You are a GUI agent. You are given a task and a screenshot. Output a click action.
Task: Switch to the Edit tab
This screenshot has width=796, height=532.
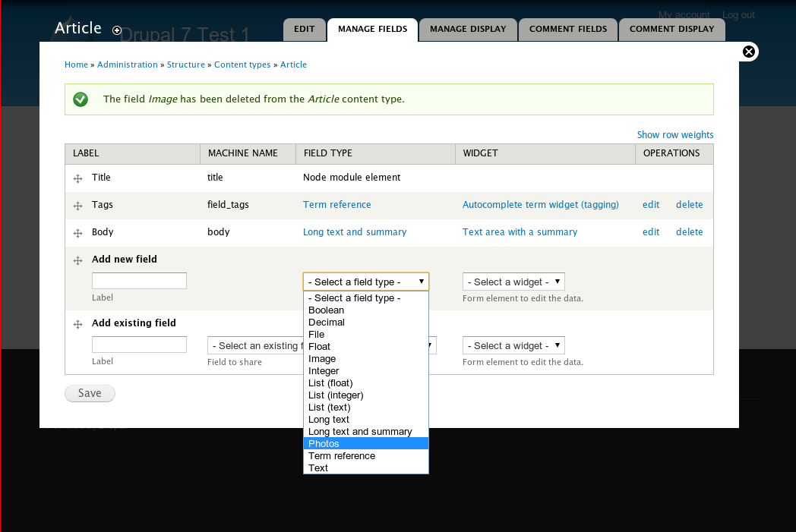304,30
